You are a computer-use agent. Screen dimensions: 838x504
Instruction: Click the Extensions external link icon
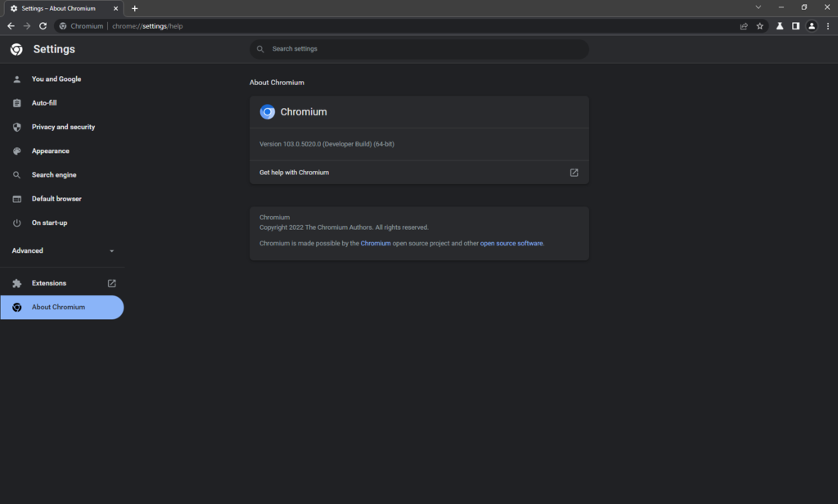tap(111, 283)
